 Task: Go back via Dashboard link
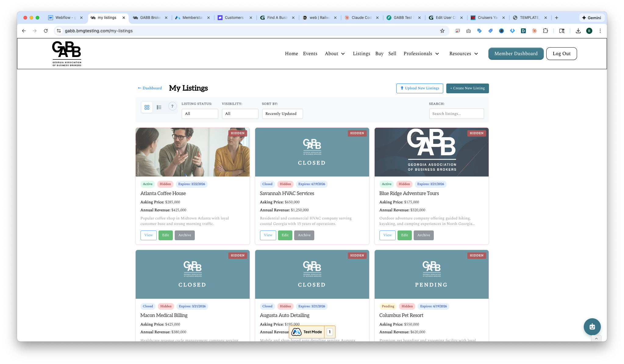coord(150,88)
